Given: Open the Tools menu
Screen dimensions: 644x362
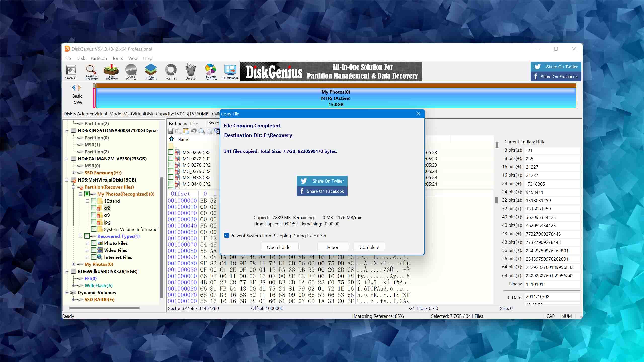Looking at the screenshot, I should coord(117,58).
